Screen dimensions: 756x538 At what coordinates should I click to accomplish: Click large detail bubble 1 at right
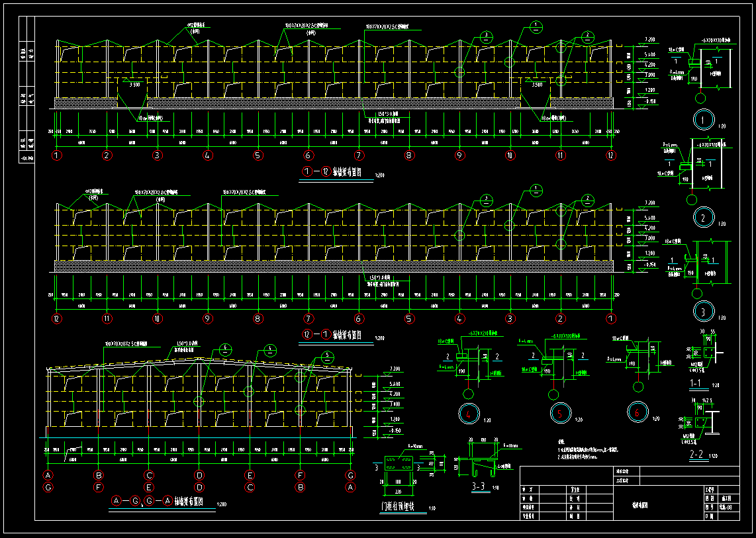(x=703, y=120)
